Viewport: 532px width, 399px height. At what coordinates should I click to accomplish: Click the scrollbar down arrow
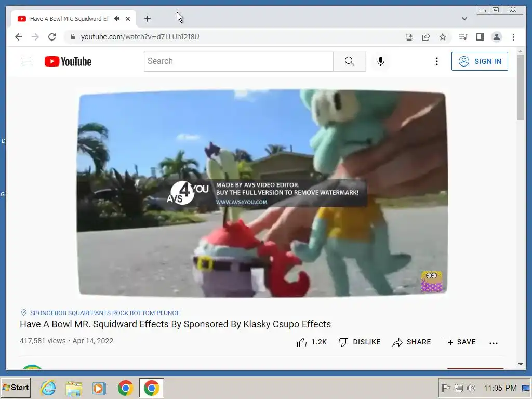[x=521, y=364]
